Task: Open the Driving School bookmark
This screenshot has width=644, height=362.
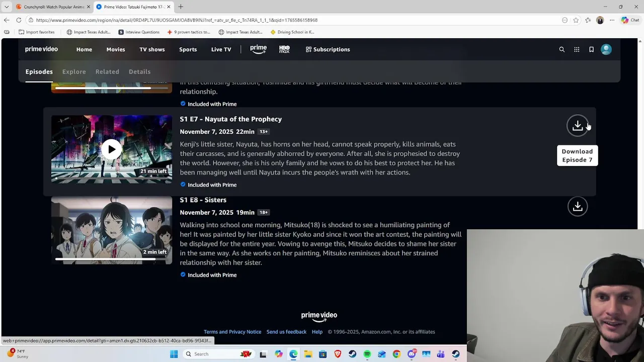Action: pos(292,32)
